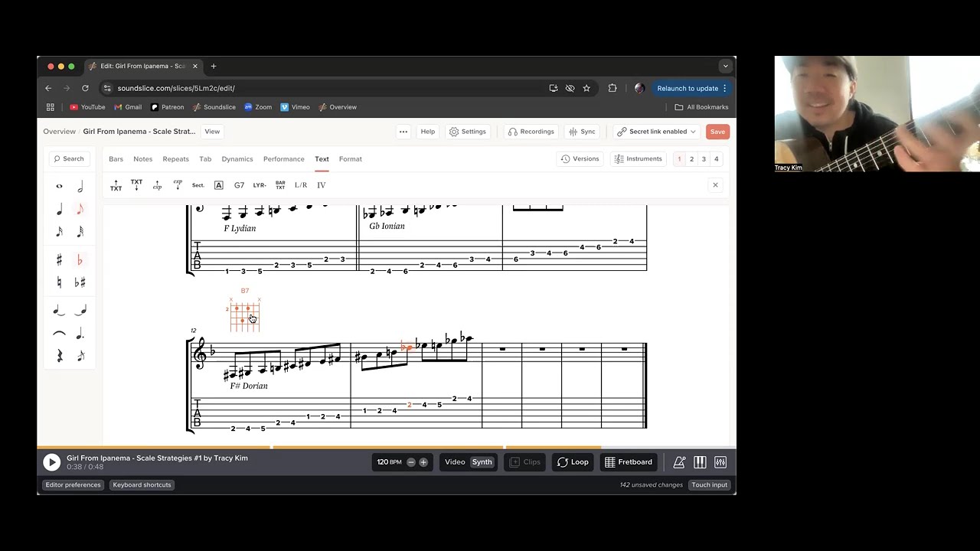The height and width of the screenshot is (551, 980).
Task: Apply the natural accidental
Action: pyautogui.click(x=59, y=282)
